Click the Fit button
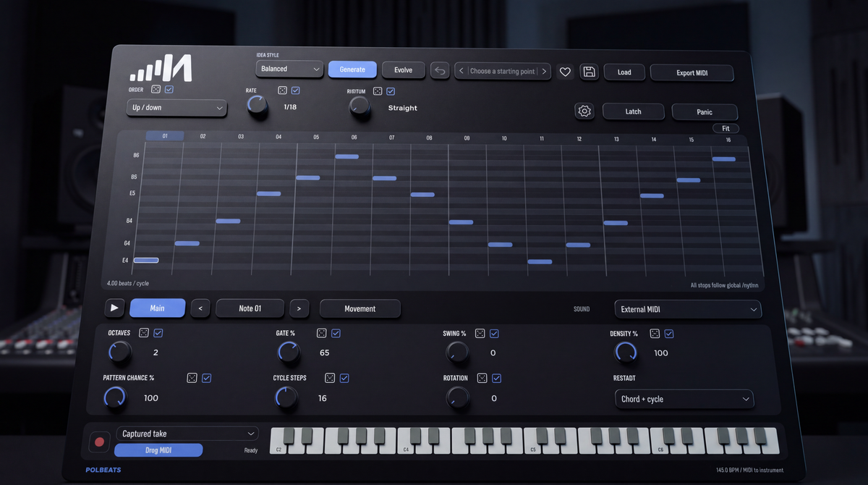Viewport: 868px width, 485px height. [x=726, y=128]
